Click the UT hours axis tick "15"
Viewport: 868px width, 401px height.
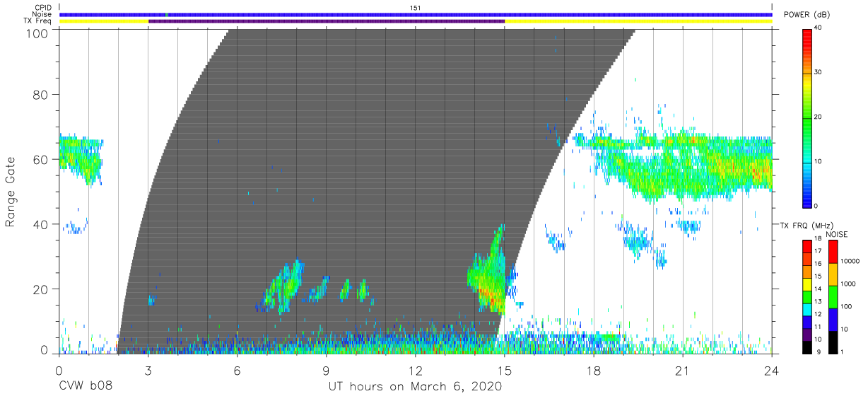pyautogui.click(x=505, y=370)
